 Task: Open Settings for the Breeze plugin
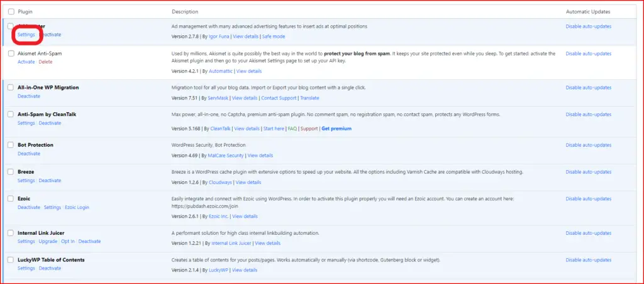click(26, 181)
